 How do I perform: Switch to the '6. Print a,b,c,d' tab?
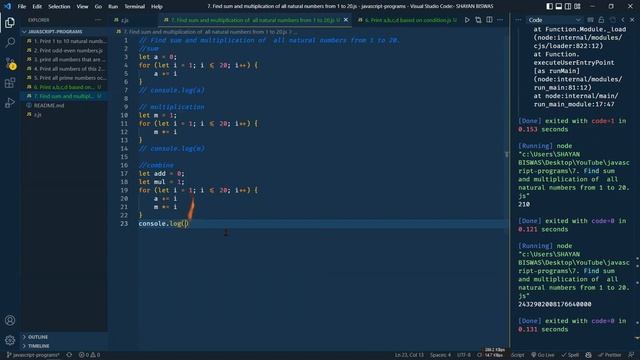tap(407, 20)
